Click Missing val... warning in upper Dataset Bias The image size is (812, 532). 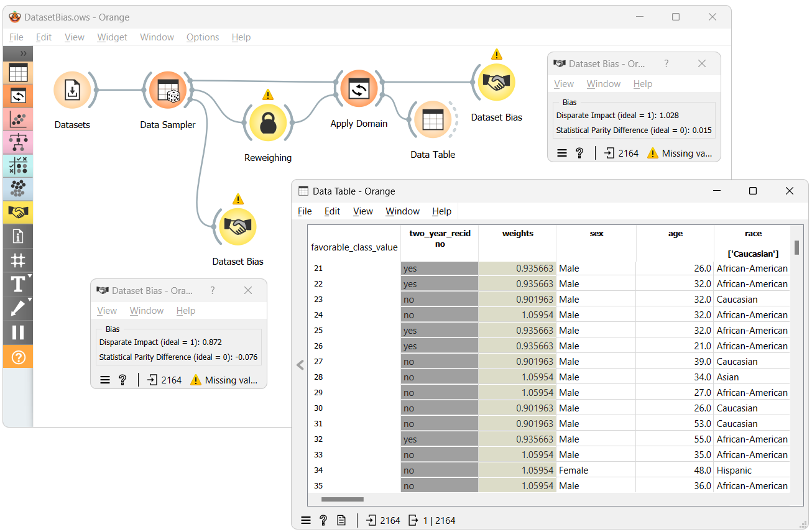[x=680, y=153]
